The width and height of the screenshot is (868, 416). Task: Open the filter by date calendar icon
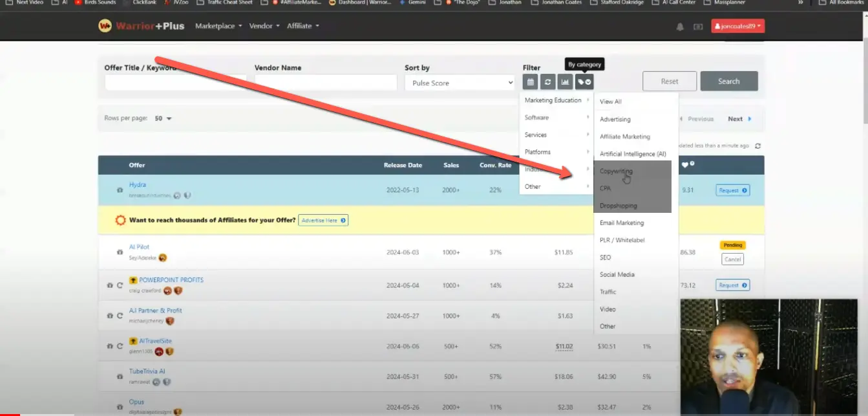(x=530, y=82)
